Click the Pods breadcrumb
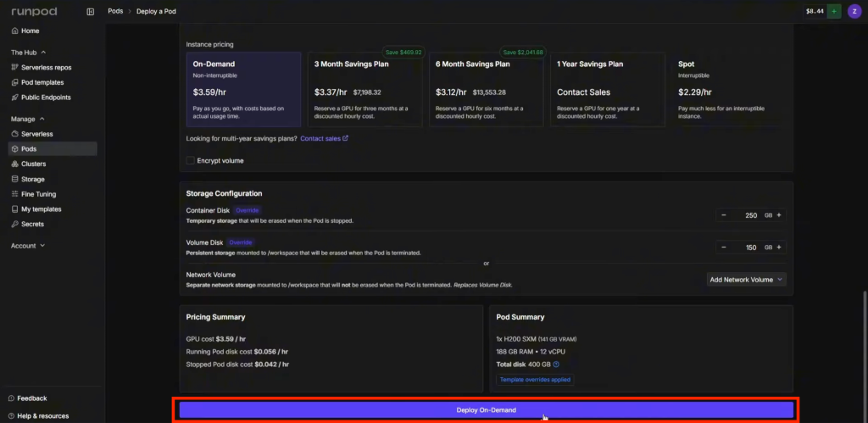 [x=115, y=12]
